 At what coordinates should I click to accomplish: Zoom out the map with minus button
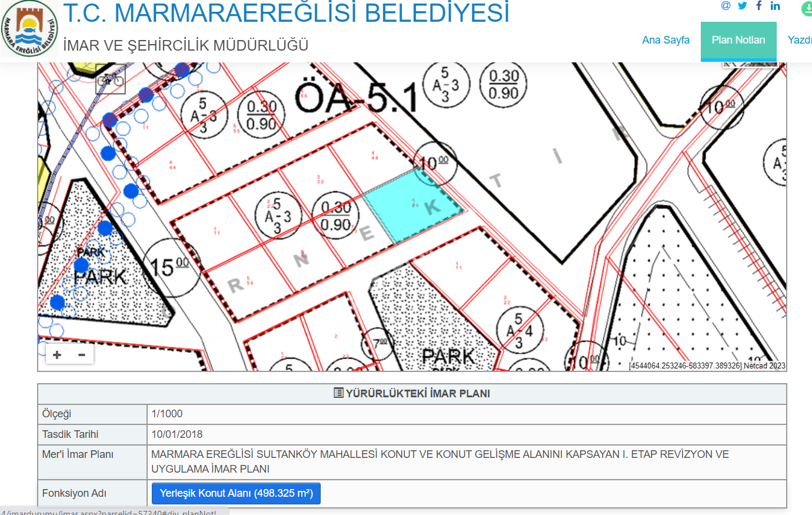82,354
